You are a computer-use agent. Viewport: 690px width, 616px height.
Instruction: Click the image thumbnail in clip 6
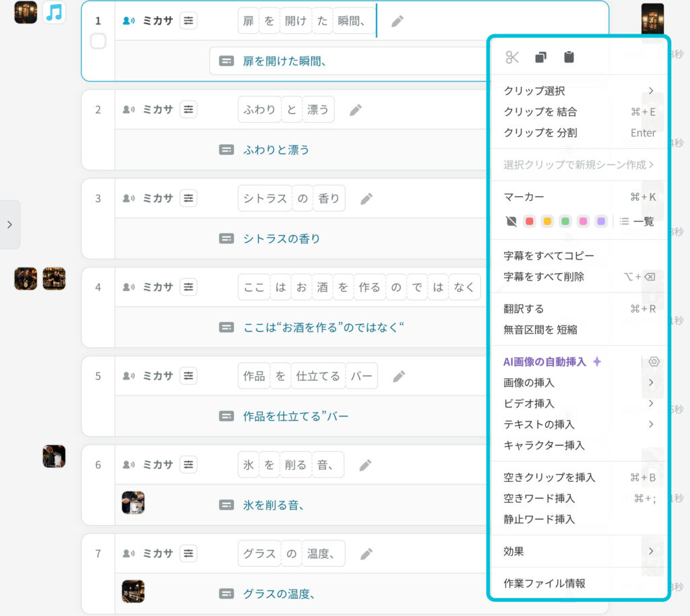pos(133,503)
